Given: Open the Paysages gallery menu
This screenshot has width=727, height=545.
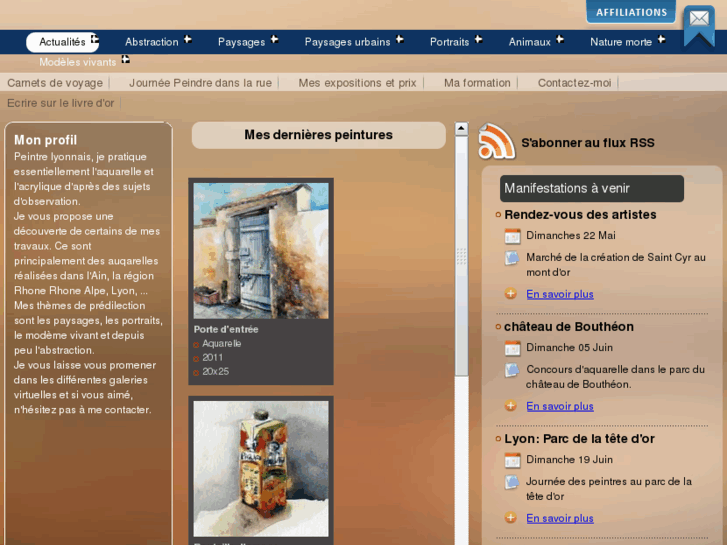Looking at the screenshot, I should pyautogui.click(x=242, y=42).
